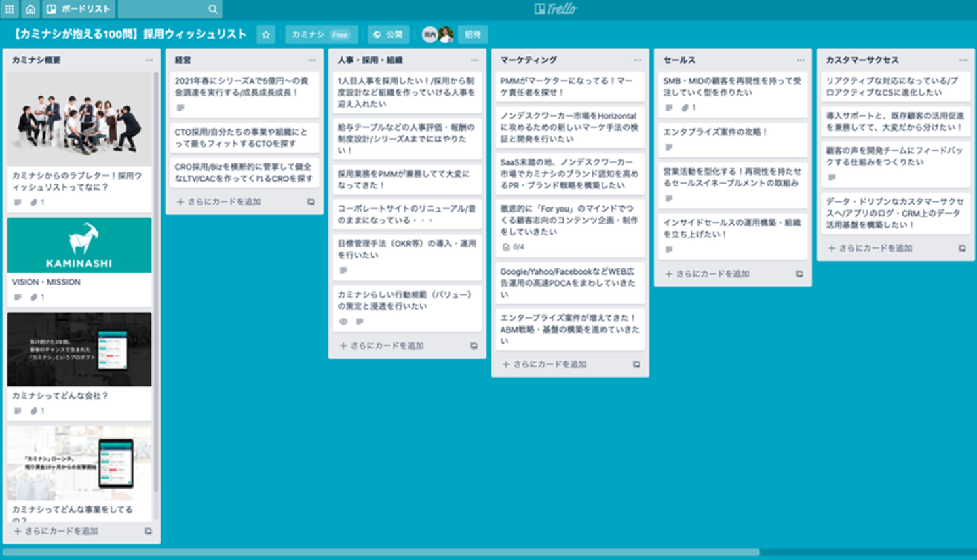This screenshot has width=977, height=560.
Task: Open card Google/Yahoo/Facebook WEB広告運用
Action: coord(570,283)
